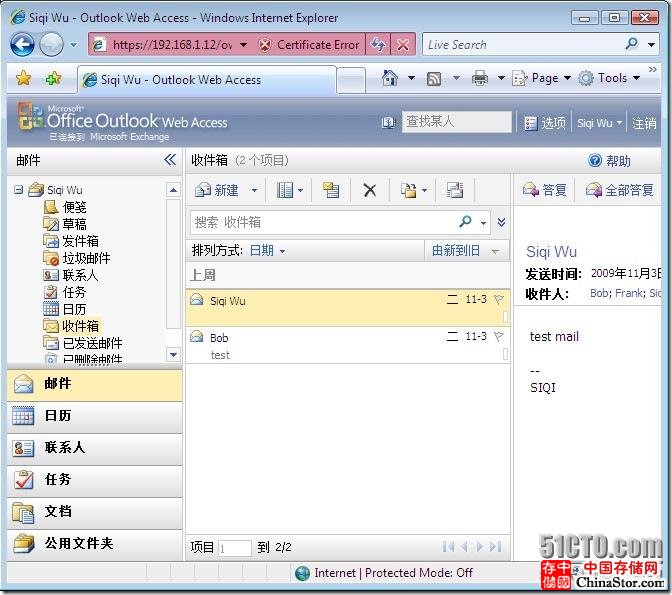Open the Page menu
The image size is (672, 595).
tap(541, 78)
